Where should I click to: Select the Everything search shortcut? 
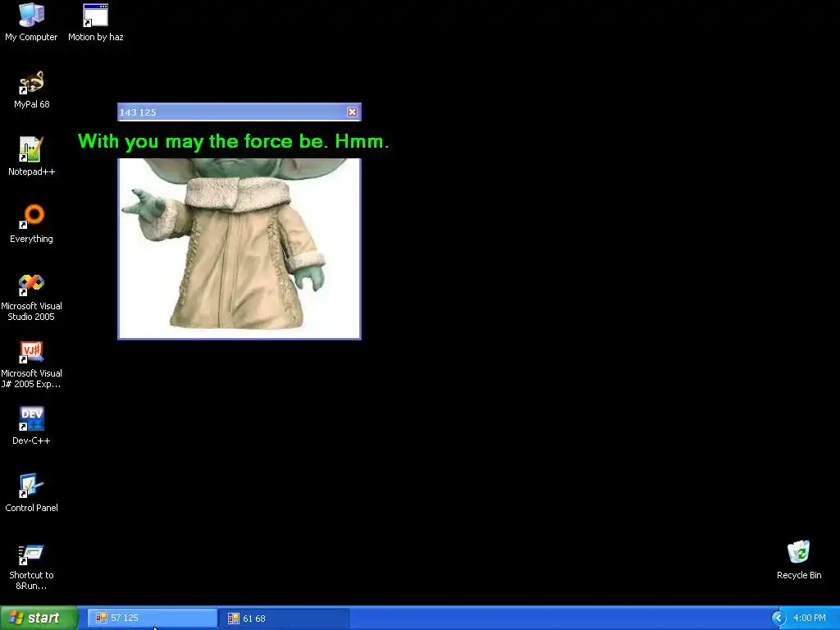click(x=32, y=225)
